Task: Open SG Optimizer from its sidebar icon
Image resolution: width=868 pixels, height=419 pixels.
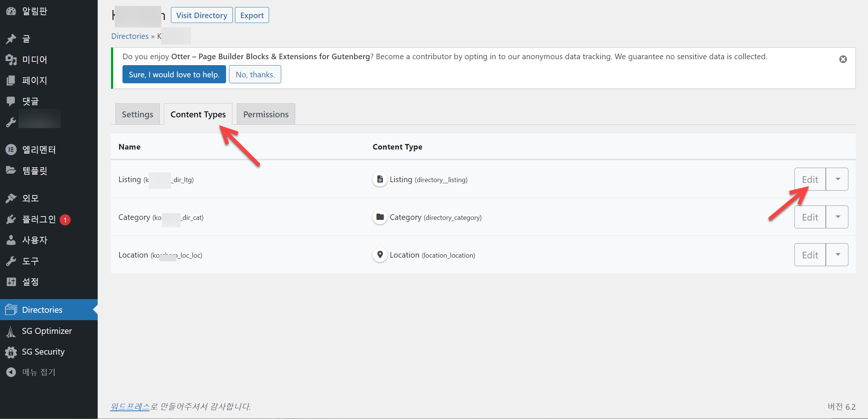Action: (11, 331)
